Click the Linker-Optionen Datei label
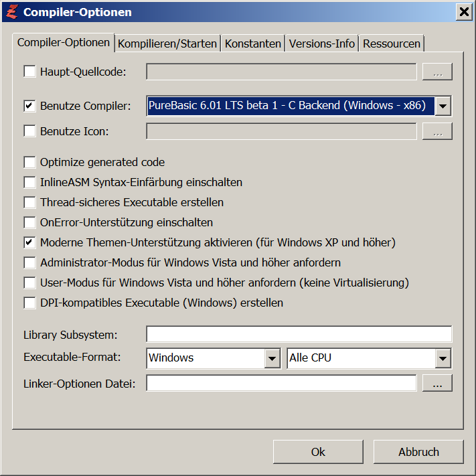Viewport: 476px width, 476px height. click(79, 384)
